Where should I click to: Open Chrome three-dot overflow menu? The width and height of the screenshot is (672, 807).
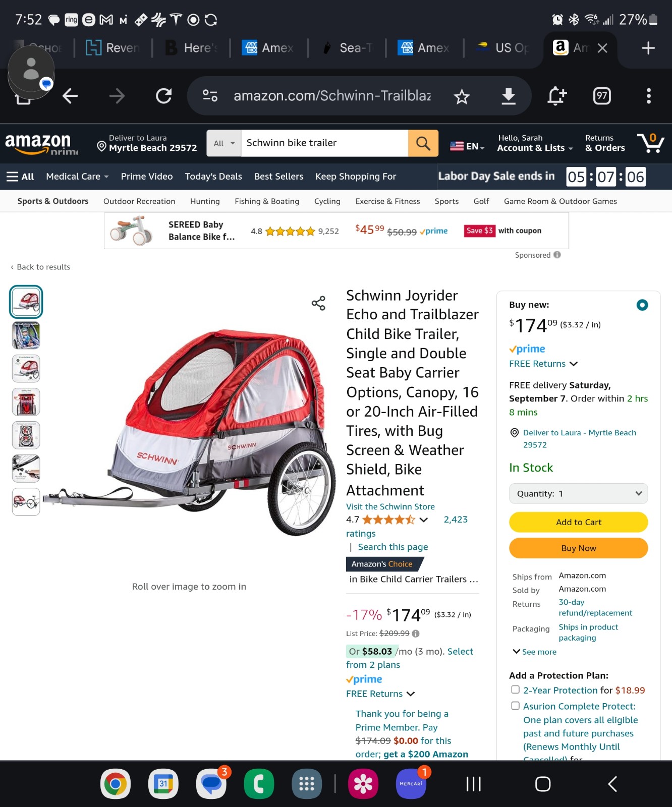[649, 96]
